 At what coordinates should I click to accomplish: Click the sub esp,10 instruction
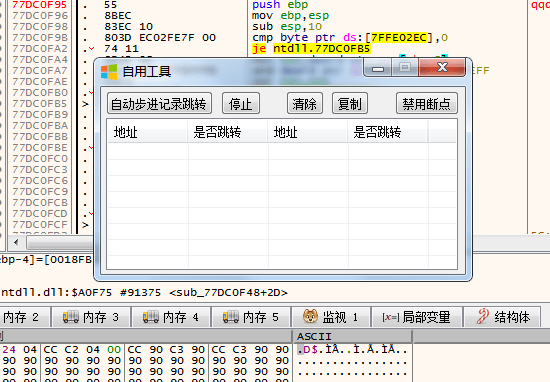(x=287, y=26)
